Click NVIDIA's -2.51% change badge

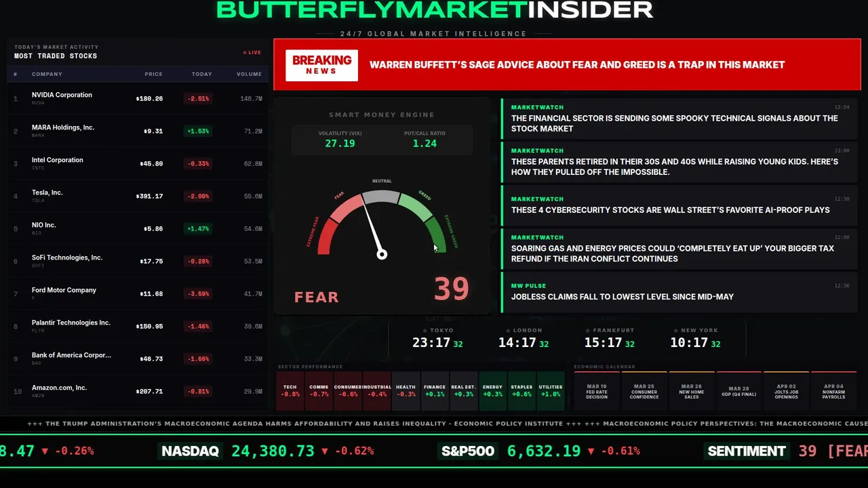pyautogui.click(x=199, y=98)
